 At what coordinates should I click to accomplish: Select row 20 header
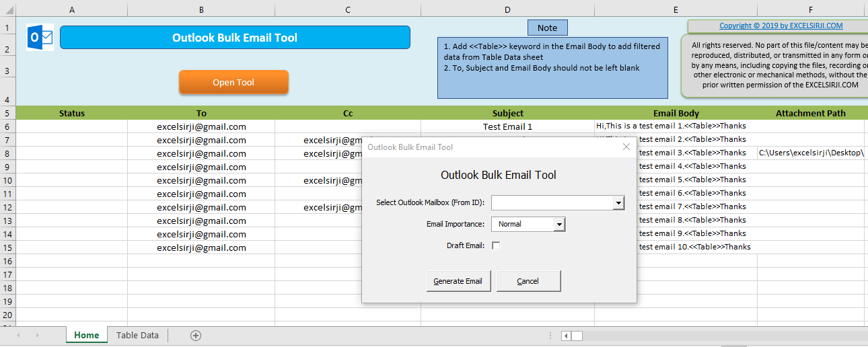coord(7,315)
